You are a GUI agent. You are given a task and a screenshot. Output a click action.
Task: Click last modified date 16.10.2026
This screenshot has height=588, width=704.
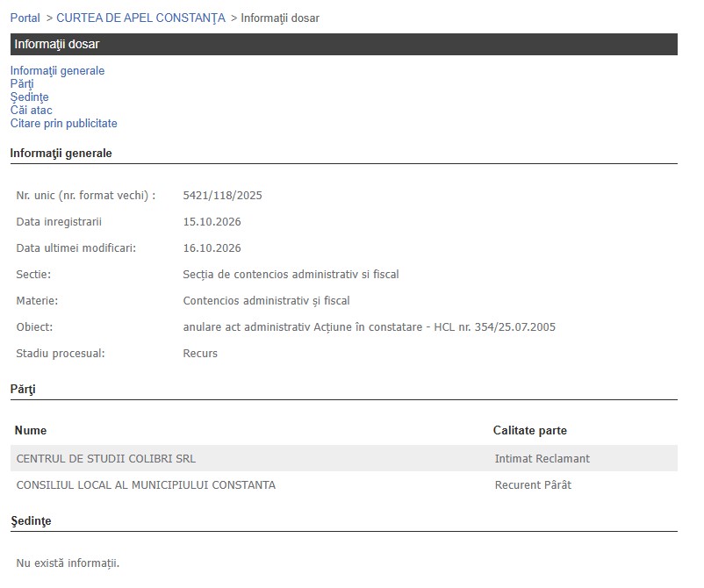pyautogui.click(x=212, y=248)
